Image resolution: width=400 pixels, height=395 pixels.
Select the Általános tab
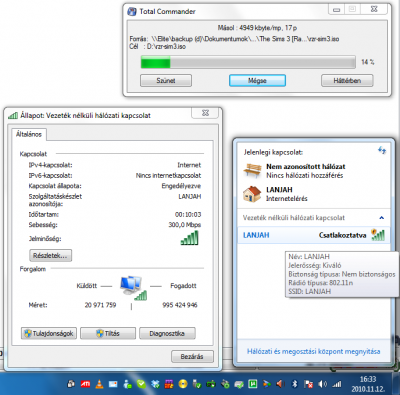(29, 134)
